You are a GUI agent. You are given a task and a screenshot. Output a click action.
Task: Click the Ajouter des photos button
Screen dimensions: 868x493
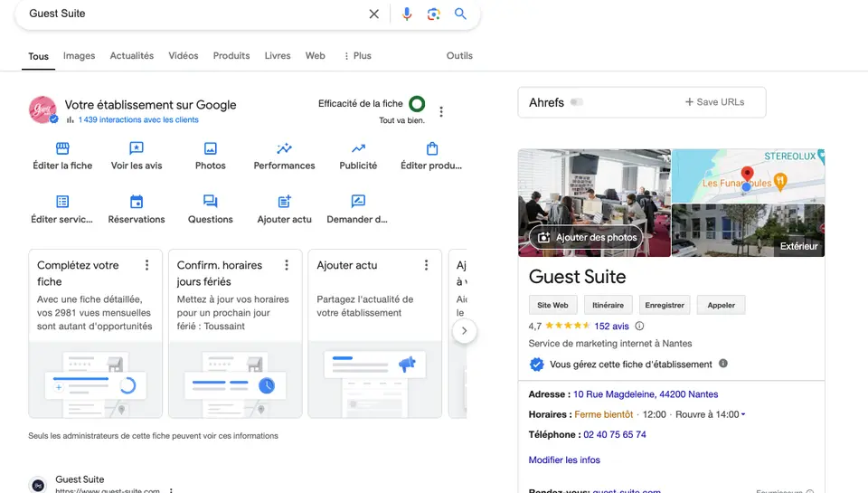[587, 237]
